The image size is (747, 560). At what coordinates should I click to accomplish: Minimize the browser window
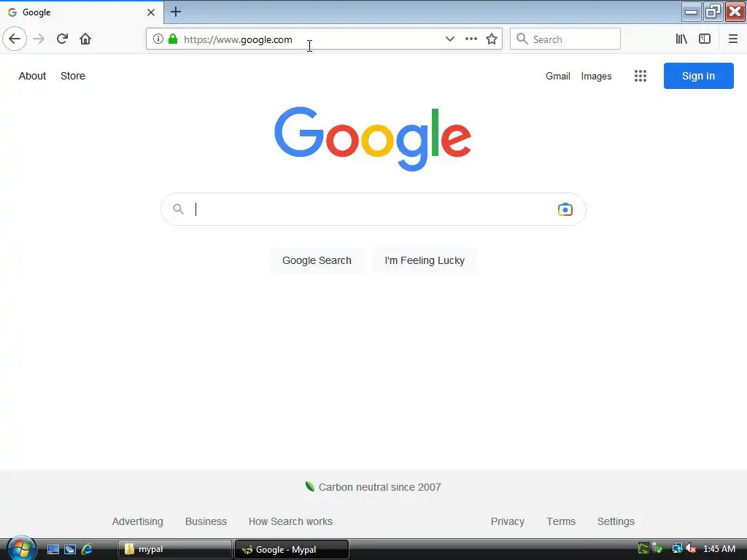pos(691,12)
